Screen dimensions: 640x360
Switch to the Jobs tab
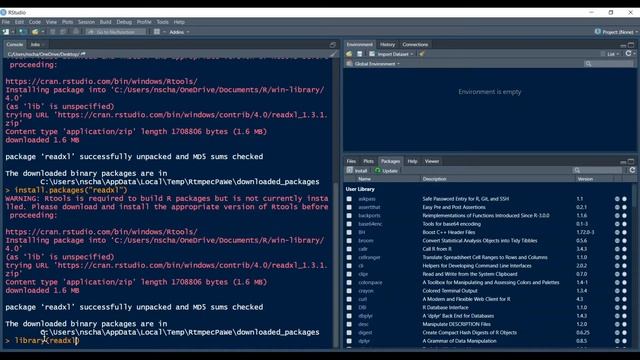[37, 44]
